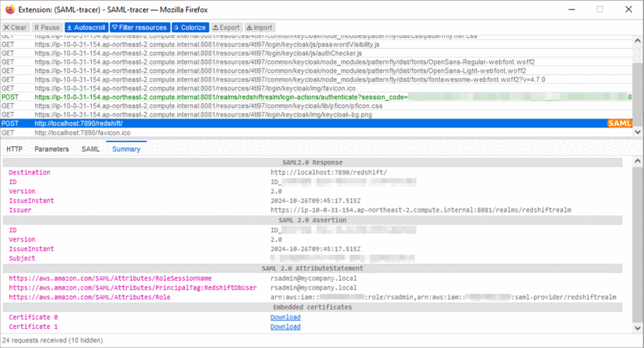Select the passwordVisibility.js GET request
This screenshot has height=348, width=644.
coord(317,45)
